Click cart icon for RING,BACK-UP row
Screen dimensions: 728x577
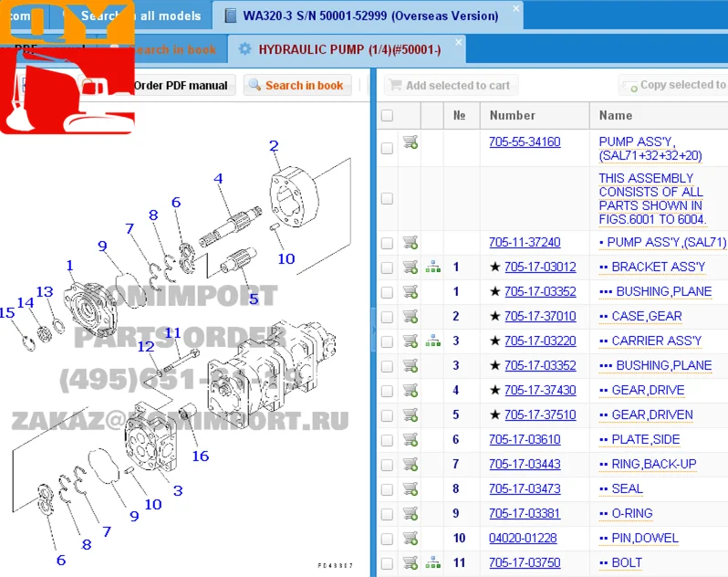tap(411, 464)
